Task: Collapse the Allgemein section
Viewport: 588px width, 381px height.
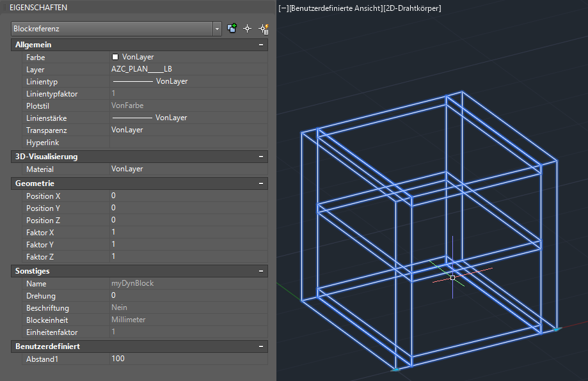Action: coord(261,44)
